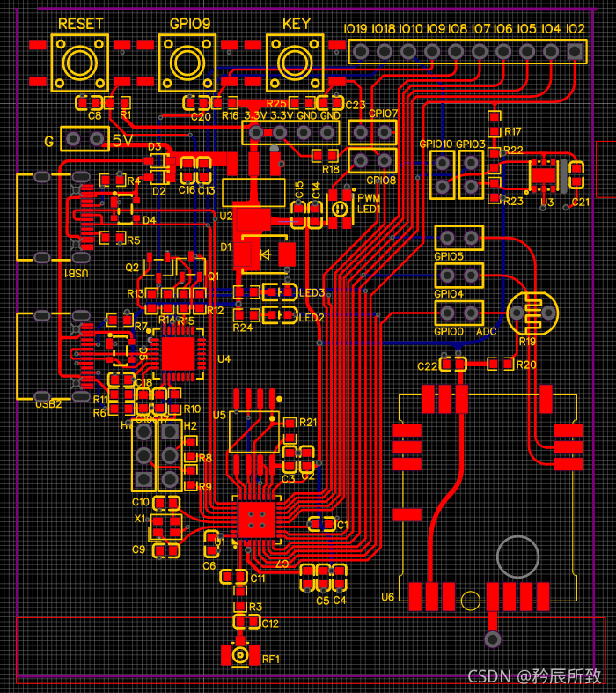Click the LED2 label
The image size is (616, 693).
pyautogui.click(x=312, y=317)
